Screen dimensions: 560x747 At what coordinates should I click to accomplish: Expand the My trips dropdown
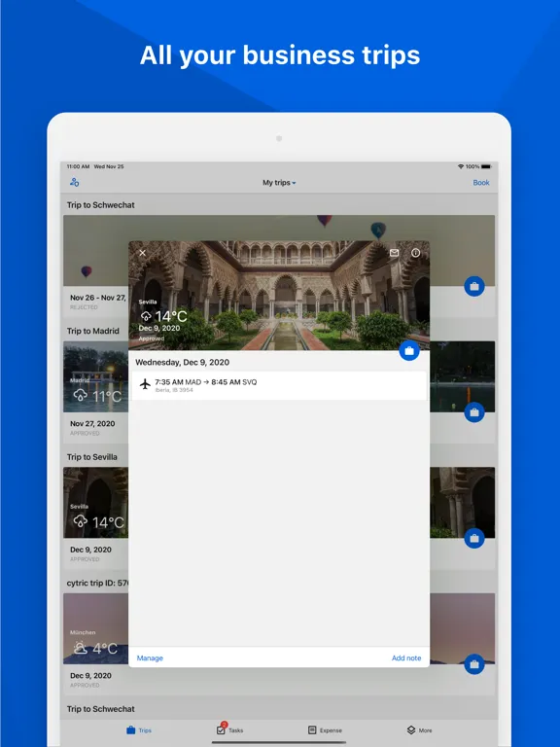[x=279, y=183]
